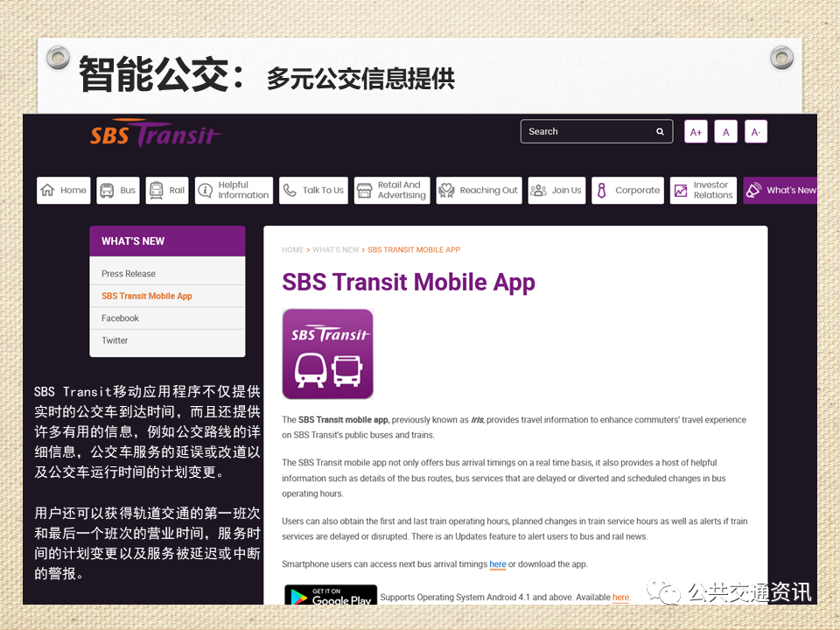This screenshot has width=840, height=630.
Task: Go to WHAT'S NEW breadcrumb link
Action: [335, 249]
